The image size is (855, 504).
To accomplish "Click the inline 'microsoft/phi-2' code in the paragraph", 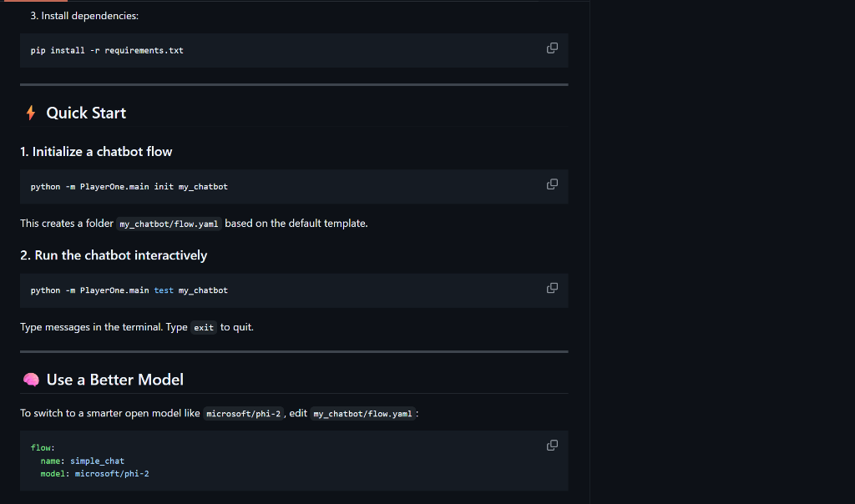I will 244,414.
